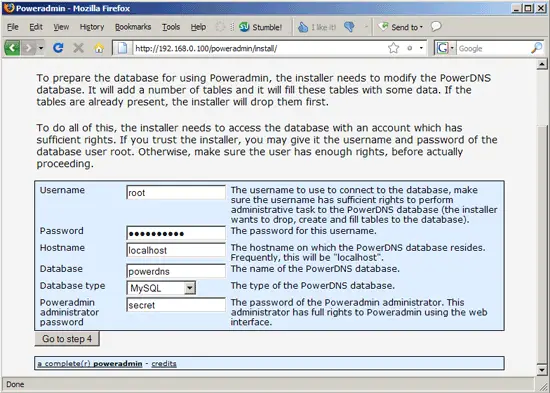Open the credits link
The image size is (550, 393).
164,364
